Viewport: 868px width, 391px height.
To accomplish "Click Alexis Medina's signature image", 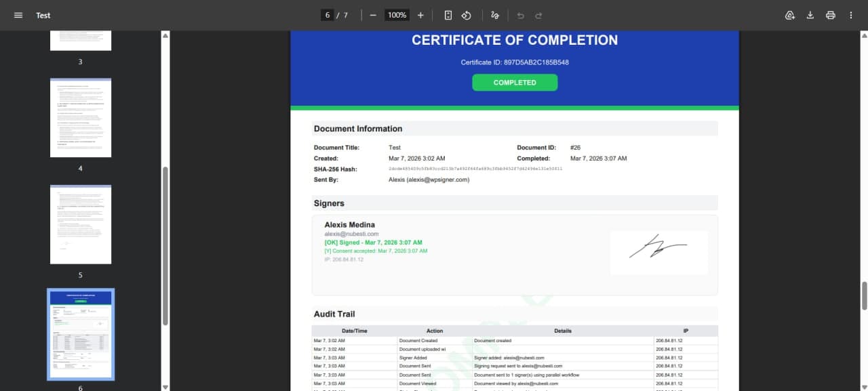I will [x=658, y=251].
